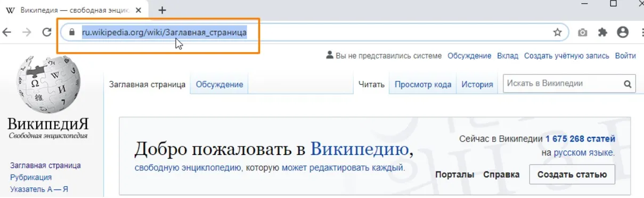Open sidebar Рубрикация link

(31, 177)
